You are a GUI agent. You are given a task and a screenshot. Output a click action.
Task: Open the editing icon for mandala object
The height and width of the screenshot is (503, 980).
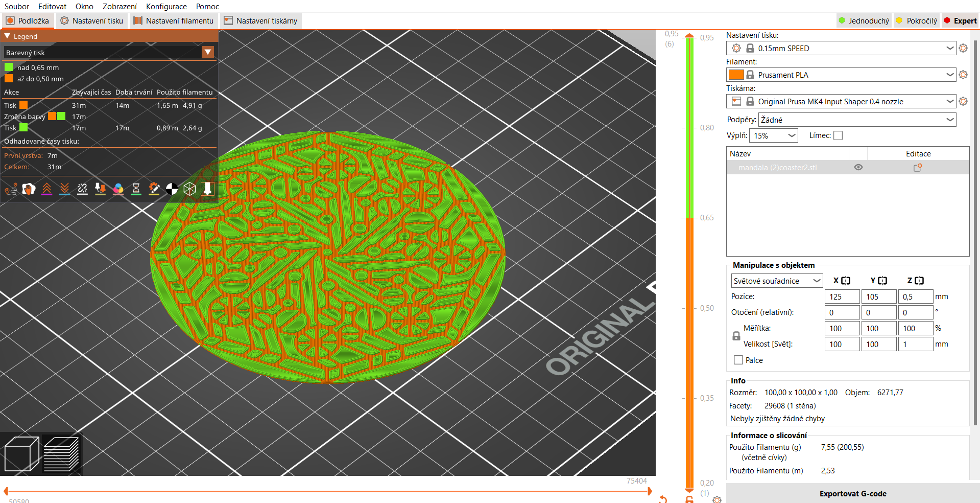918,167
